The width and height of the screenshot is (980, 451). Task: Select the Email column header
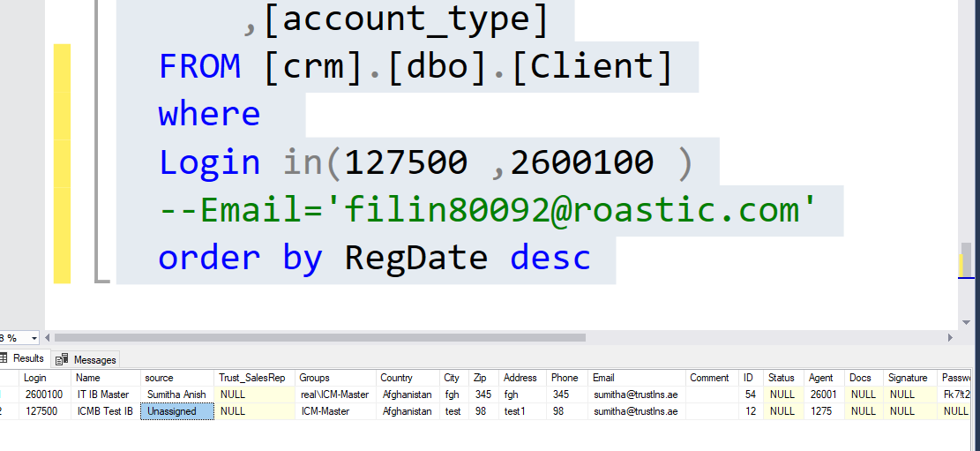point(603,378)
